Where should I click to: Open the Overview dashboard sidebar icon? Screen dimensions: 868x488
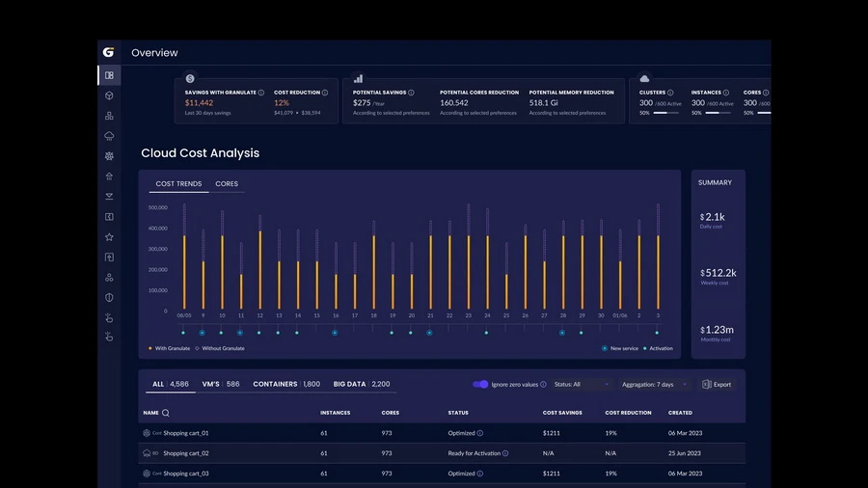109,75
